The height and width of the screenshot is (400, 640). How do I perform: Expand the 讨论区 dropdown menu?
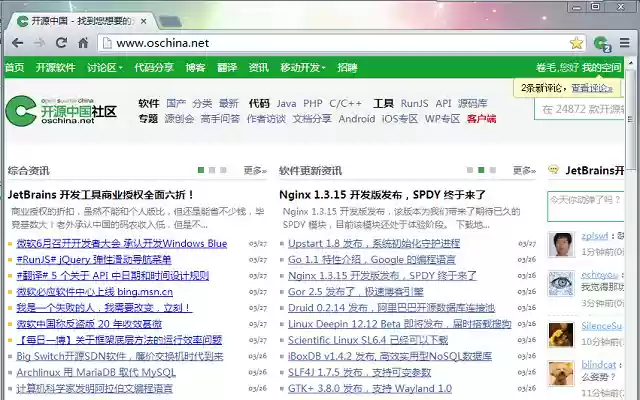tap(105, 67)
